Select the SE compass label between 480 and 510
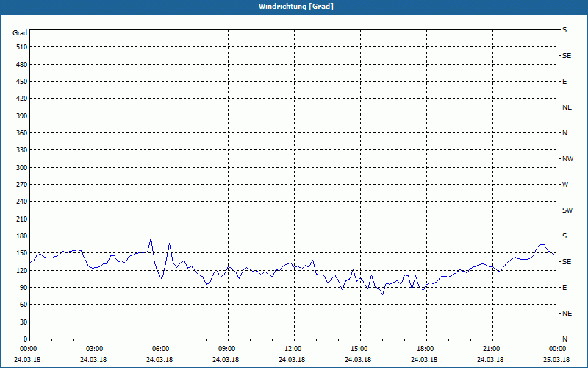This screenshot has height=368, width=588. 567,56
